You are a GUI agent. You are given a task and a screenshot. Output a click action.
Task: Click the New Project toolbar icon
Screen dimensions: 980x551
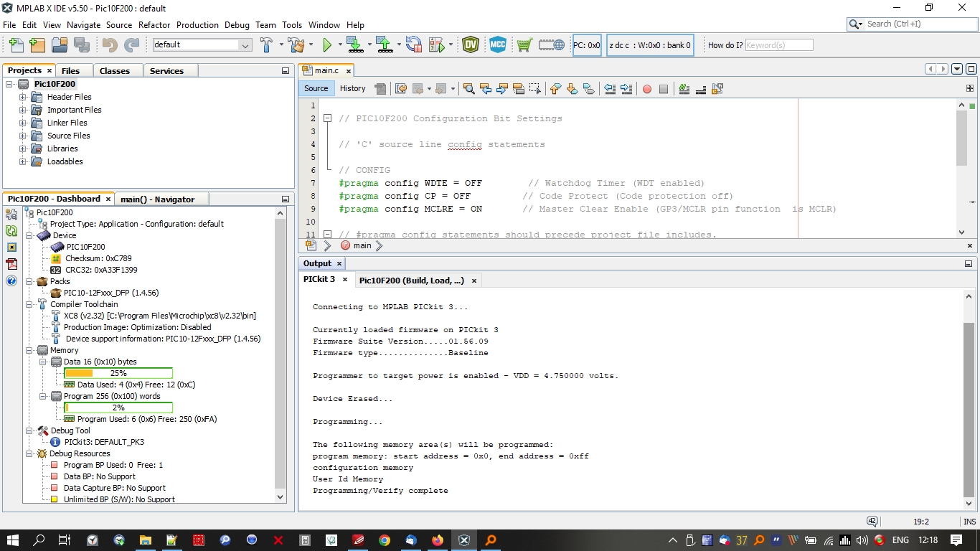click(38, 44)
